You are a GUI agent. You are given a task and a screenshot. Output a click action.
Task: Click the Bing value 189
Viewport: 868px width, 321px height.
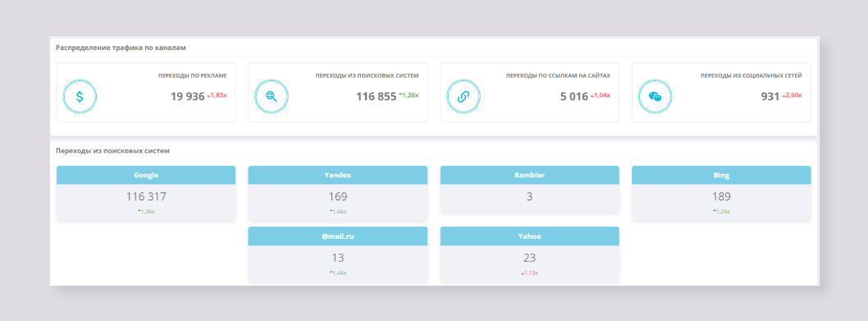(x=721, y=197)
